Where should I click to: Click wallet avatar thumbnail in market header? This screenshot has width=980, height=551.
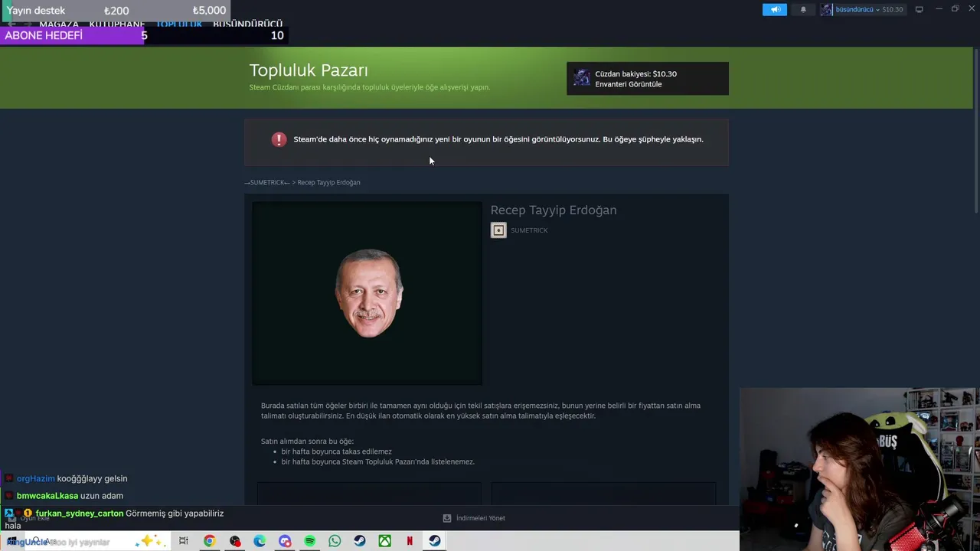click(x=582, y=78)
